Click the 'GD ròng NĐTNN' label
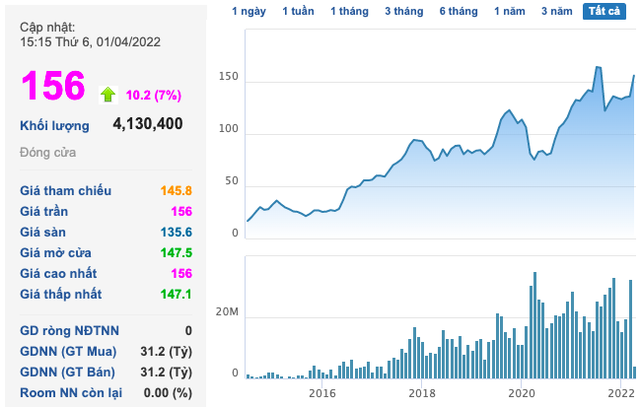The image size is (640, 407). tap(69, 331)
